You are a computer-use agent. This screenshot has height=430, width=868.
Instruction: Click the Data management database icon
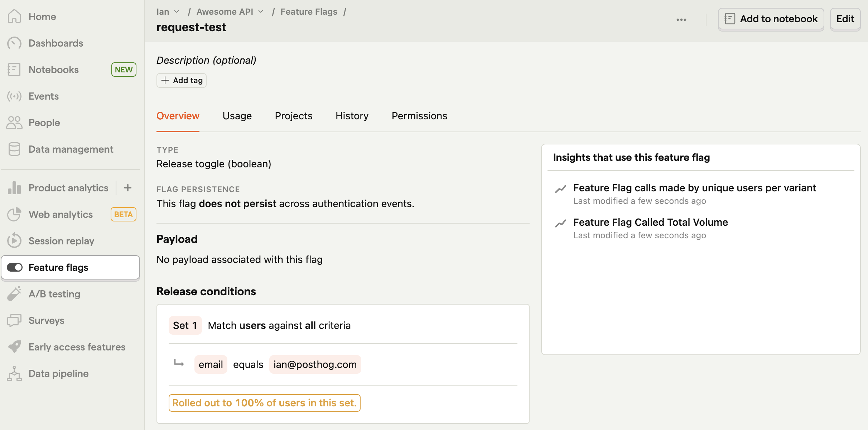coord(14,149)
